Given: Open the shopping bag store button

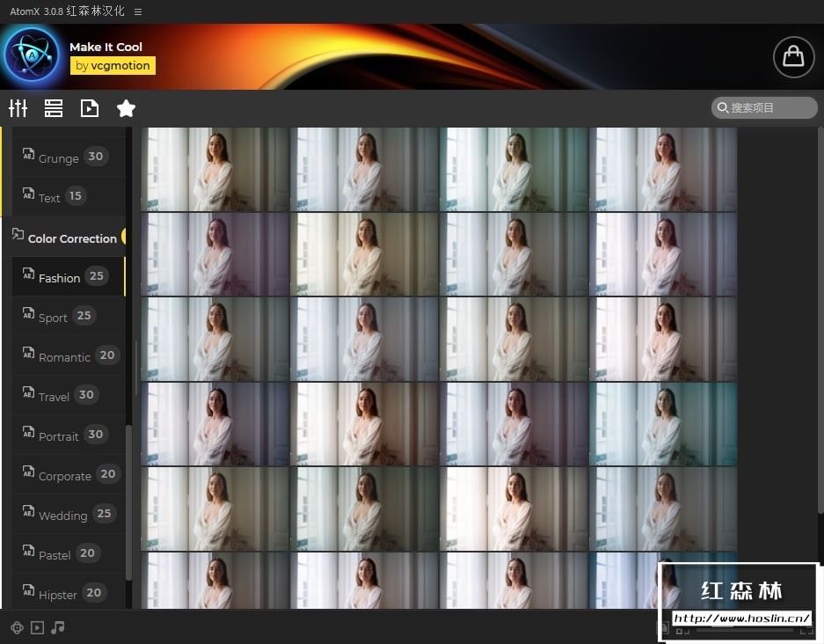Looking at the screenshot, I should 793,57.
